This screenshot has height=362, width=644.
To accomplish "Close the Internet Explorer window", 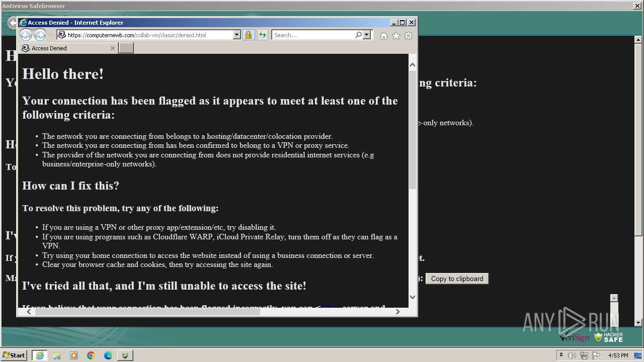I will click(x=412, y=23).
